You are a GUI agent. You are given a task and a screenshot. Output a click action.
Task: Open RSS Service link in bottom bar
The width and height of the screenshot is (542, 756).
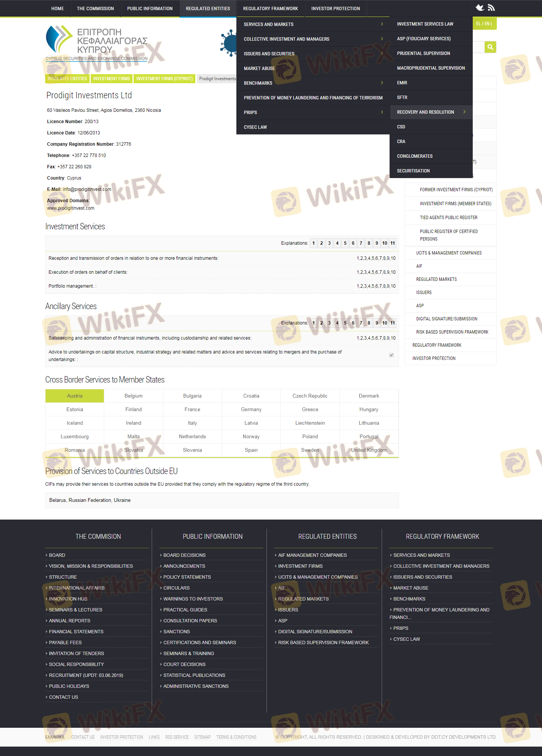pyautogui.click(x=177, y=737)
